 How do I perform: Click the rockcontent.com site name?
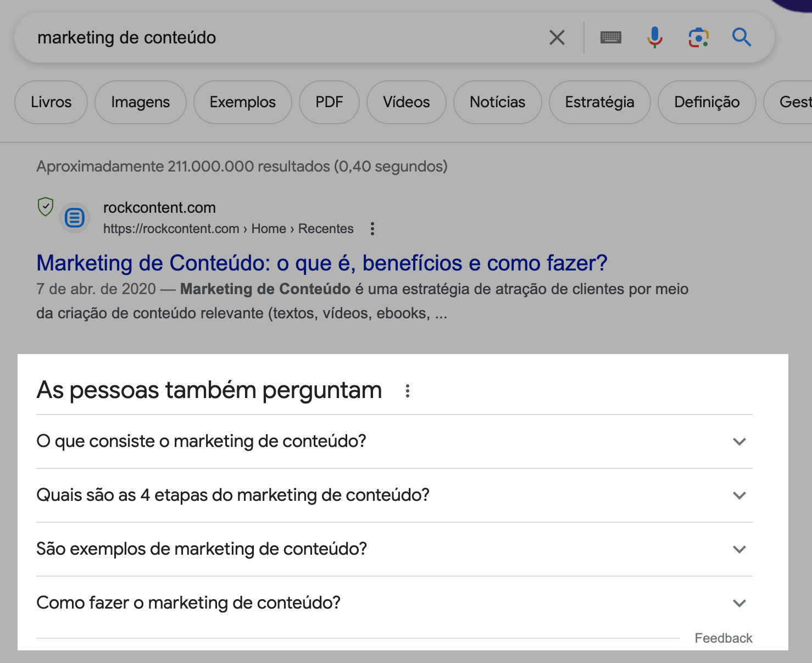tap(159, 208)
